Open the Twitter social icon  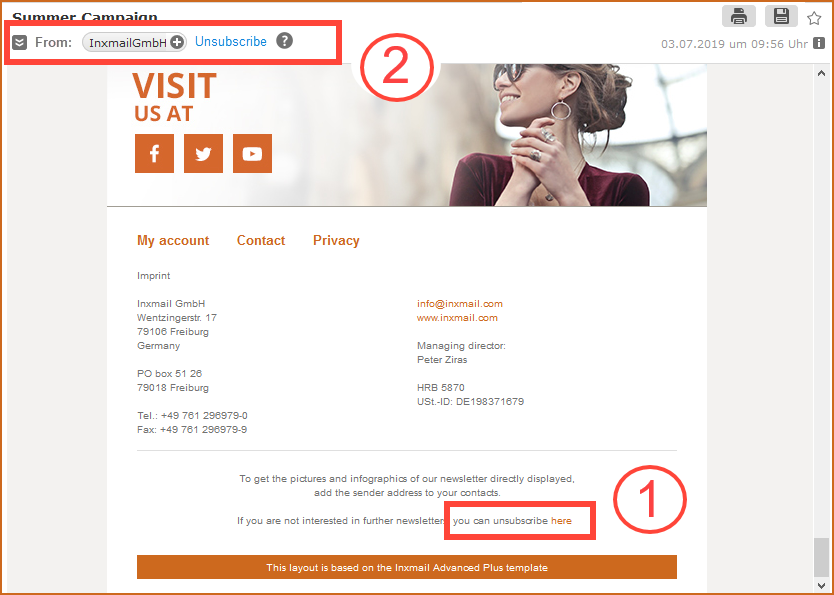[x=203, y=154]
